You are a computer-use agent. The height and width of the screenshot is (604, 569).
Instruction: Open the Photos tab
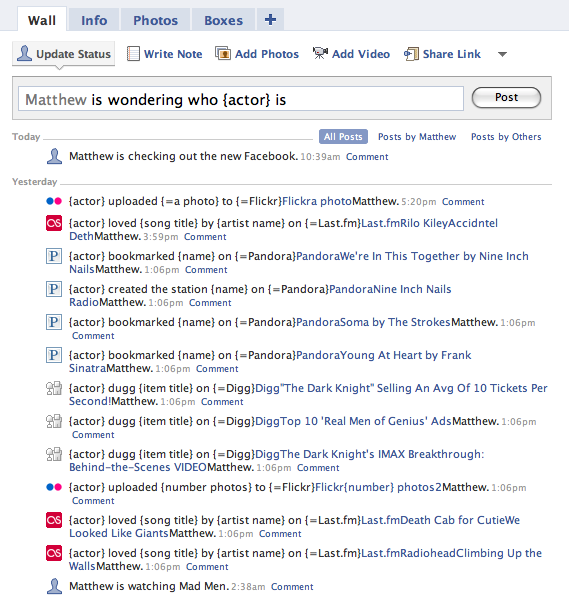[x=155, y=20]
